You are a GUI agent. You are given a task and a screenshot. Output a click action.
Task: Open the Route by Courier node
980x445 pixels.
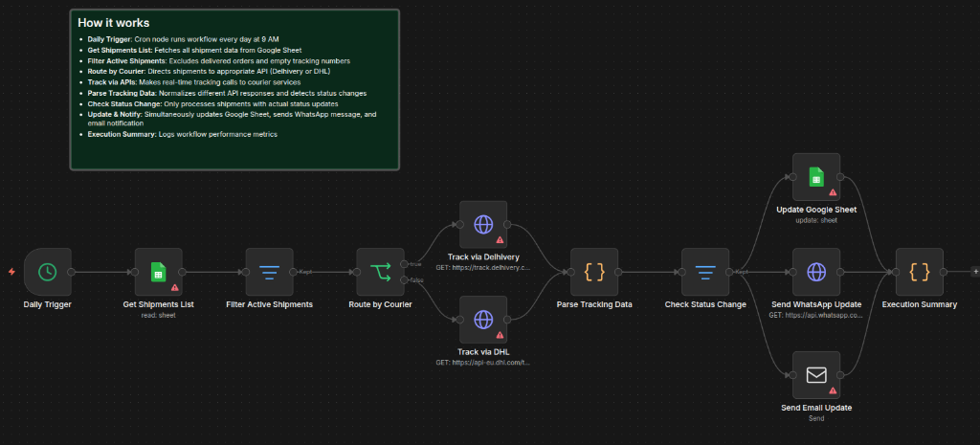pyautogui.click(x=380, y=272)
